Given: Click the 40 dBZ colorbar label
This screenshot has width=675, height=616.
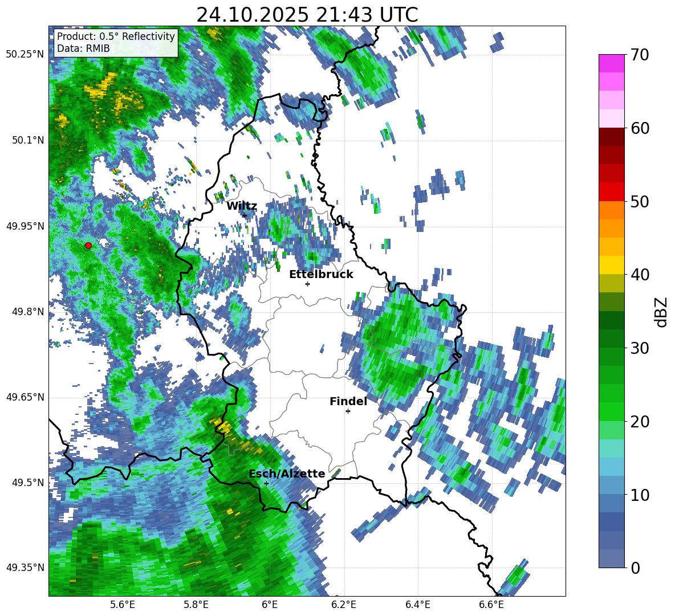Looking at the screenshot, I should [640, 275].
